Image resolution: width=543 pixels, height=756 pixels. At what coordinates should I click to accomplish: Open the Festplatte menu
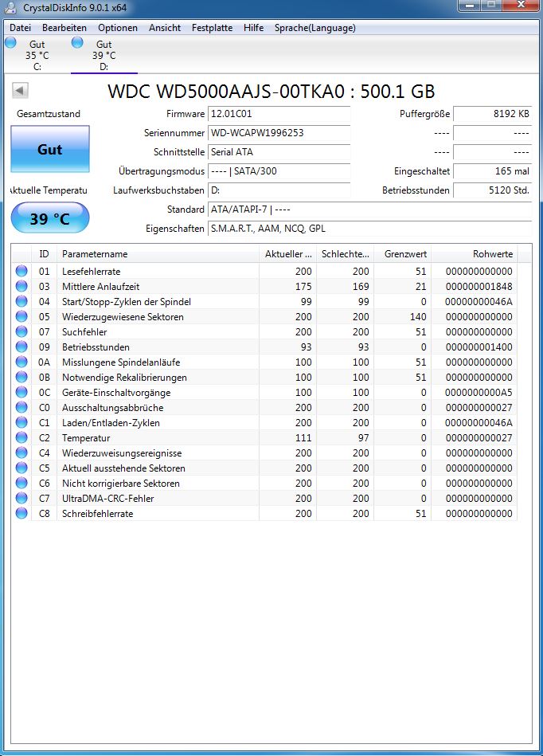click(x=212, y=28)
